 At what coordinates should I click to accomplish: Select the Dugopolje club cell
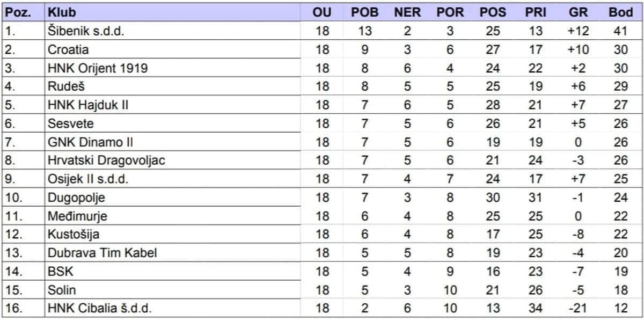(76, 198)
